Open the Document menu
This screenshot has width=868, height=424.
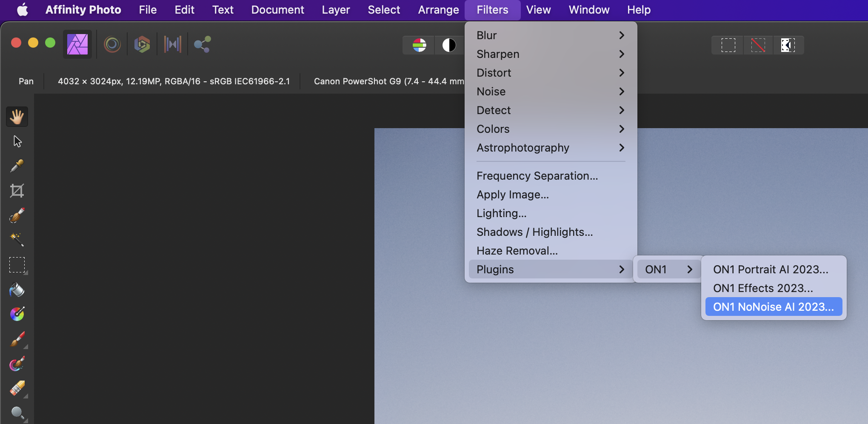tap(277, 10)
